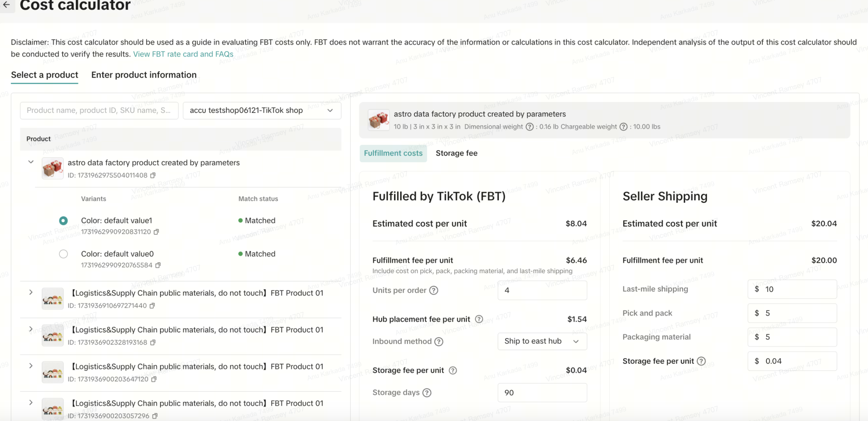The image size is (868, 421).
Task: Collapse the astro data factory product row
Action: coord(31,162)
